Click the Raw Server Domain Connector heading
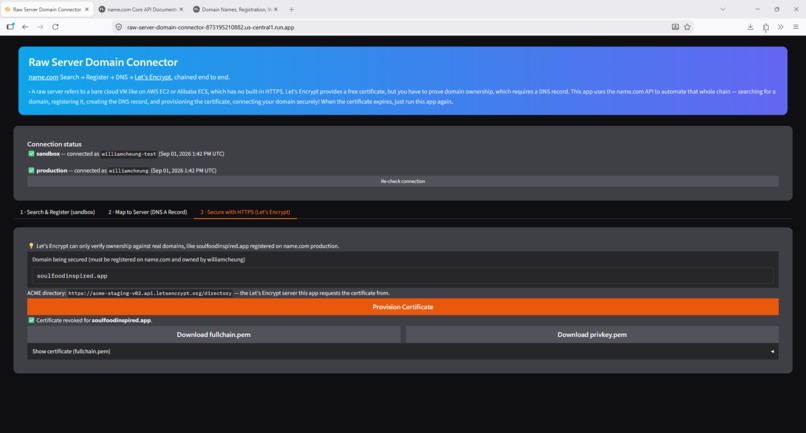This screenshot has width=806, height=433. click(103, 62)
